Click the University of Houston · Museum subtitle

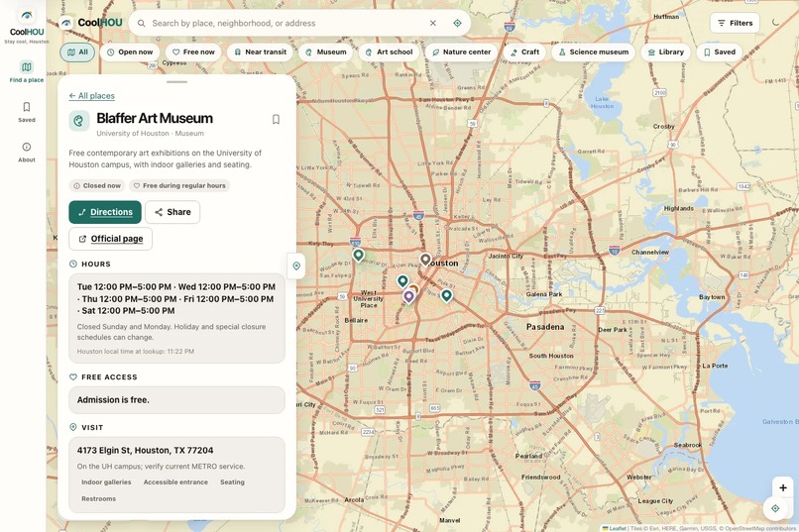(x=151, y=134)
